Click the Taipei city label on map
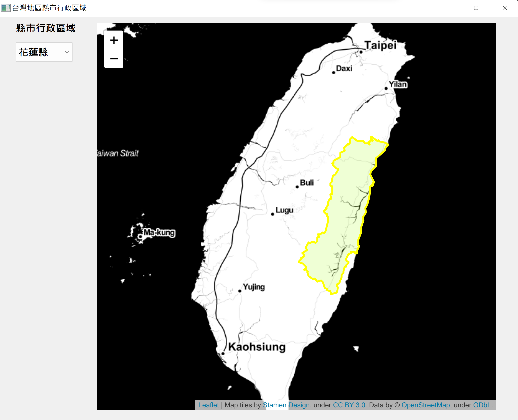The width and height of the screenshot is (518, 420). [380, 45]
